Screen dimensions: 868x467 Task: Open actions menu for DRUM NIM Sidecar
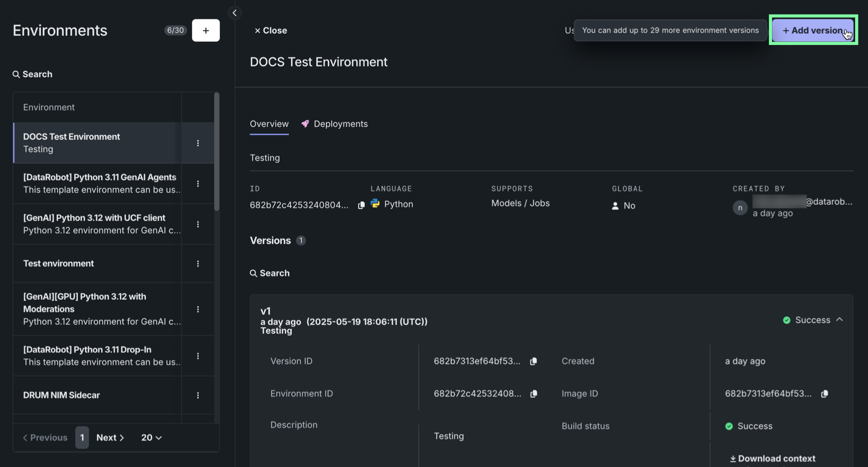pos(198,395)
